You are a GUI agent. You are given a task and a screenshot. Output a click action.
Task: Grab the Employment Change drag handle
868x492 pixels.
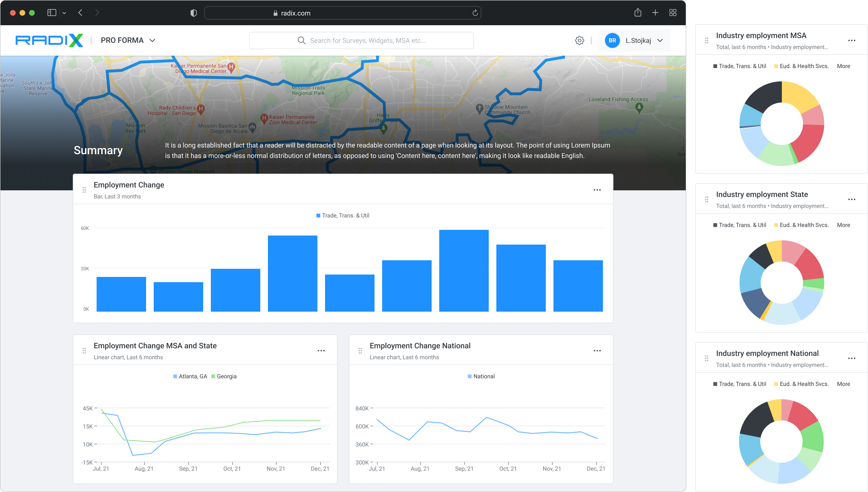(x=84, y=190)
